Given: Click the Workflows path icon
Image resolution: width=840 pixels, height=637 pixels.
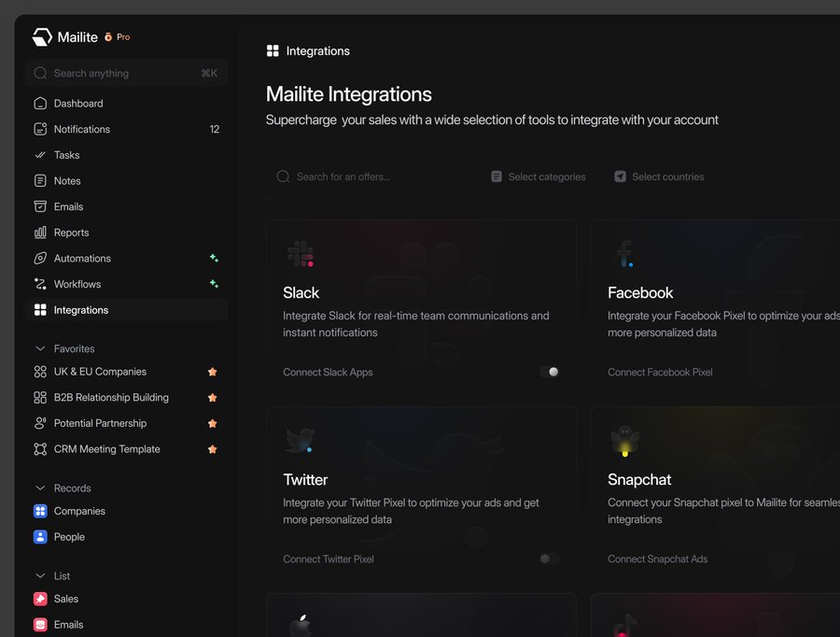Looking at the screenshot, I should click(40, 284).
